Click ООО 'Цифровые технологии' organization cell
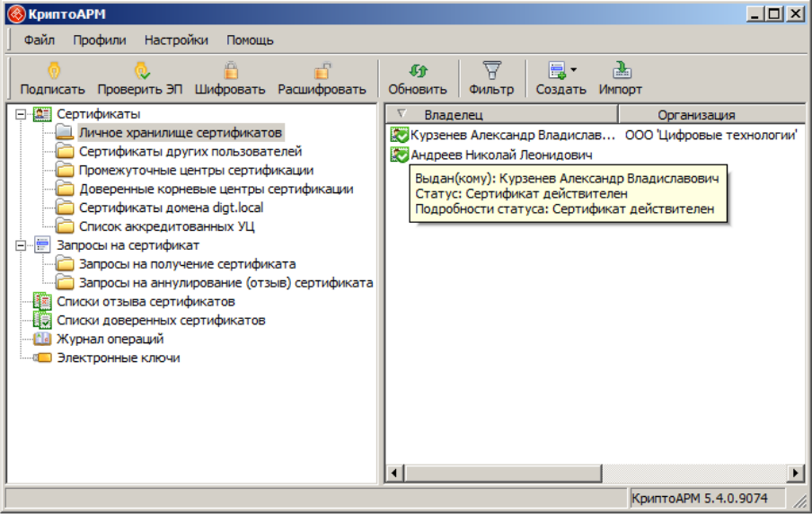 [x=711, y=135]
